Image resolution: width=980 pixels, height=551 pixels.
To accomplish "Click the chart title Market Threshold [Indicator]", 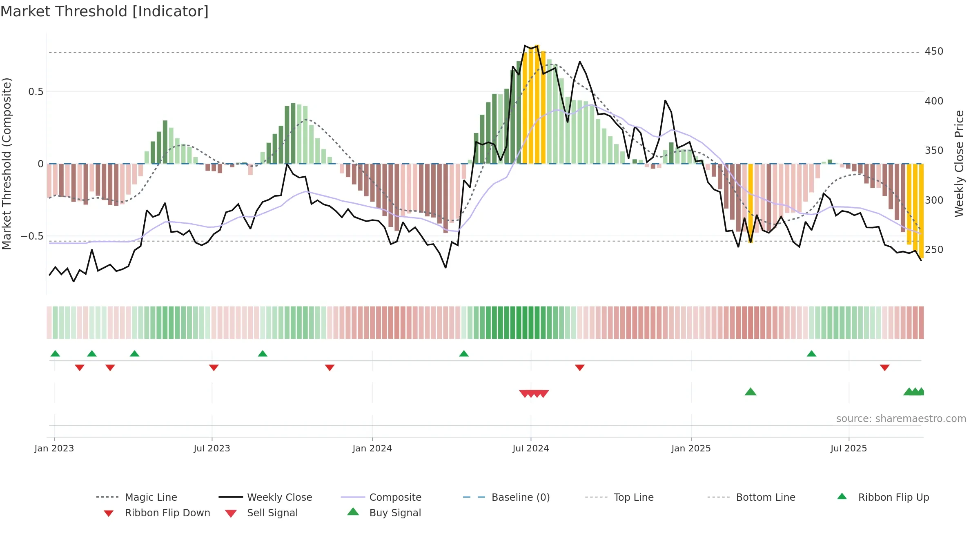I will click(x=105, y=11).
